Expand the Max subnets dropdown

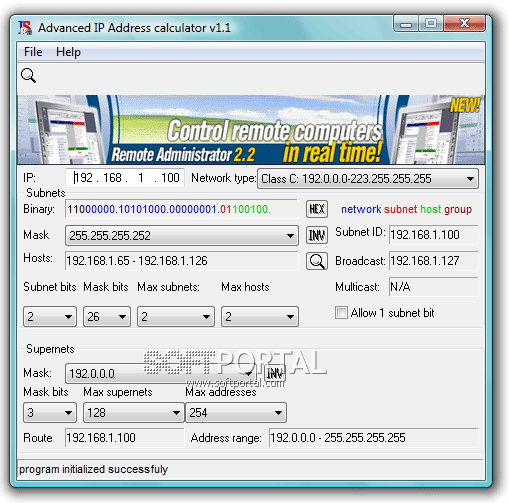(x=176, y=316)
